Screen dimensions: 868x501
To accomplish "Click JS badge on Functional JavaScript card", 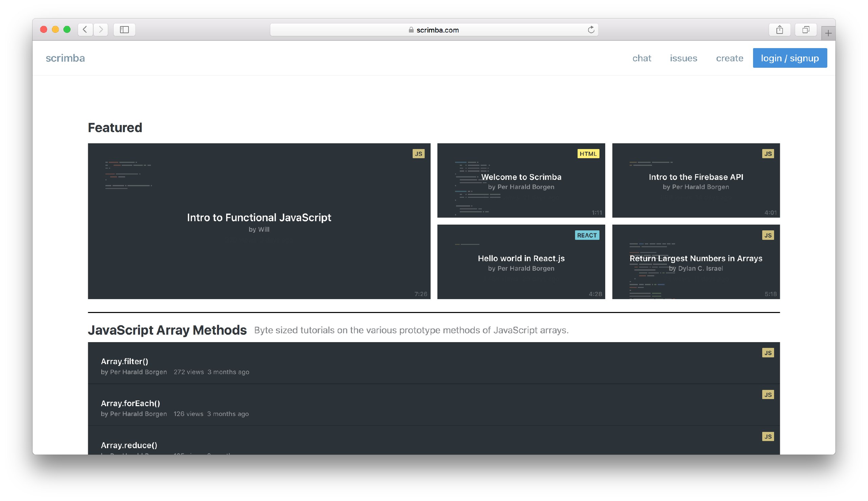I will coord(418,153).
